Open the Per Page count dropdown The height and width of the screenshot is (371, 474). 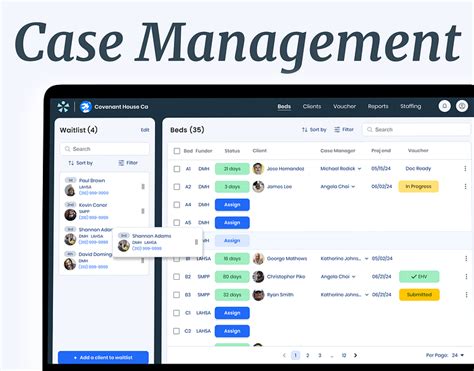coord(458,355)
